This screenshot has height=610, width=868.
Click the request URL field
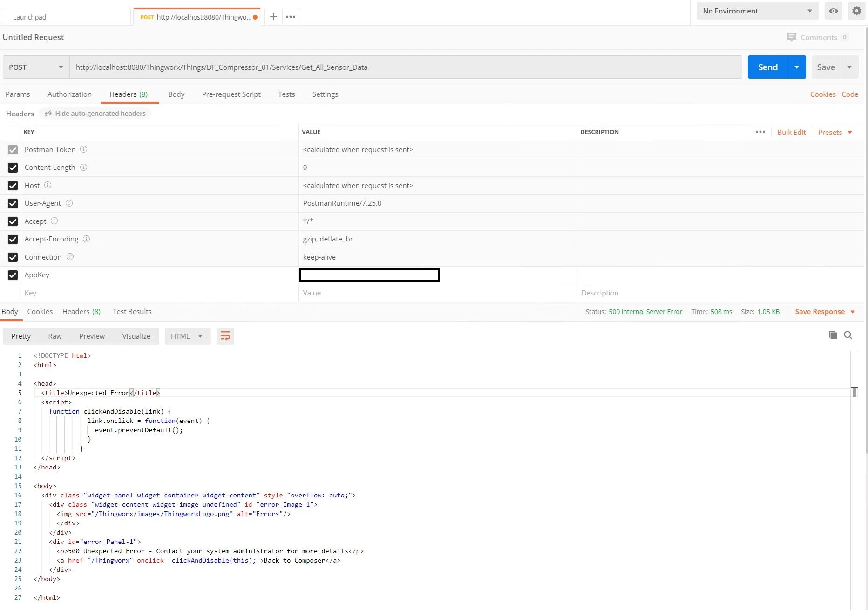coord(406,67)
